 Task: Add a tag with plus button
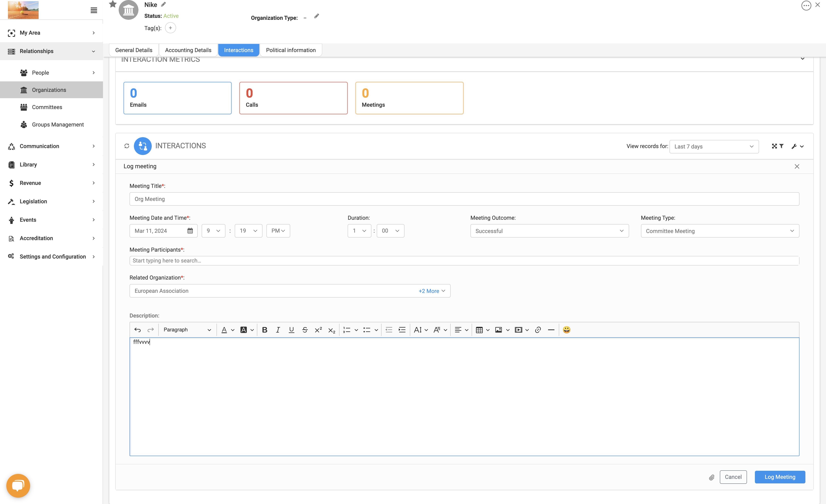coord(170,28)
